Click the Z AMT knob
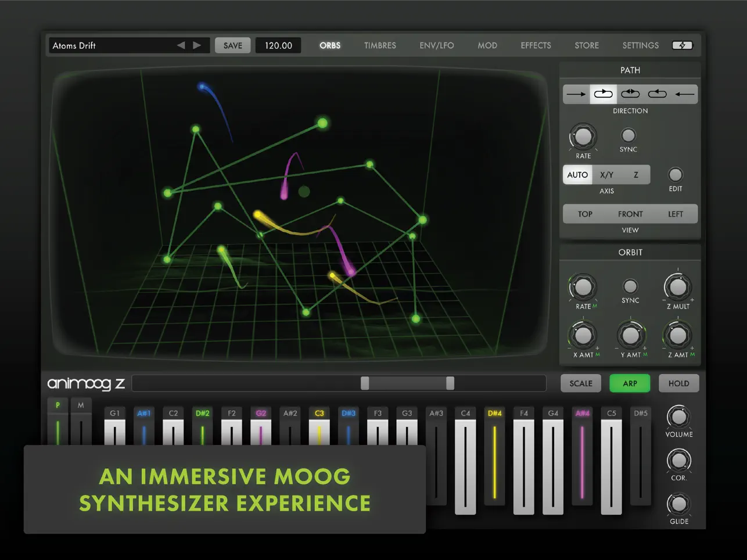The width and height of the screenshot is (747, 560). (678, 335)
